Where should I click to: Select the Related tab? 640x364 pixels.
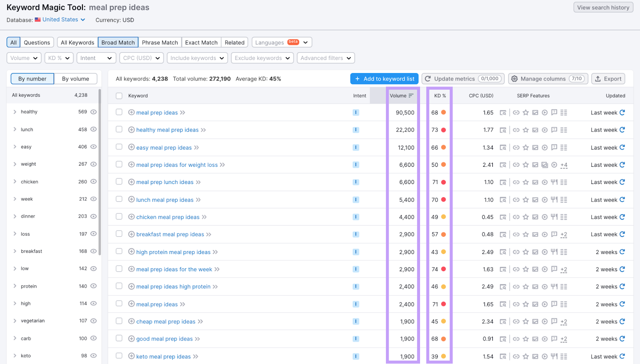[x=234, y=42]
